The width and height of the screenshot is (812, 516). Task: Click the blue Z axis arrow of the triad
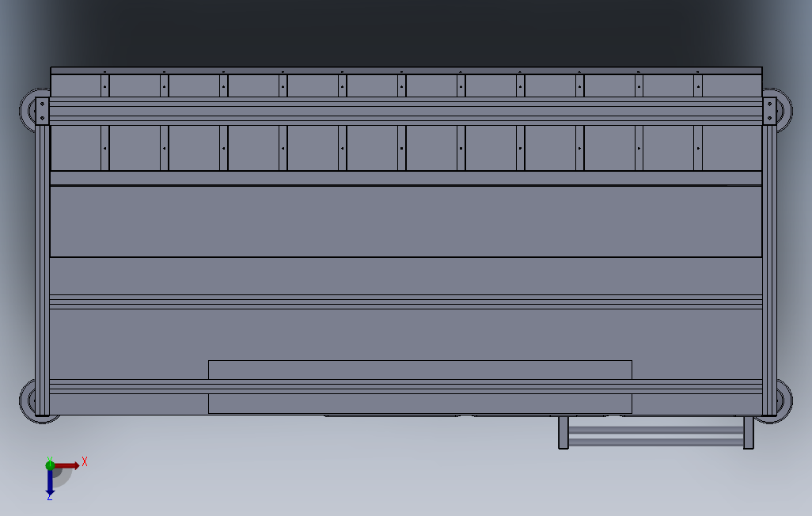[x=50, y=483]
